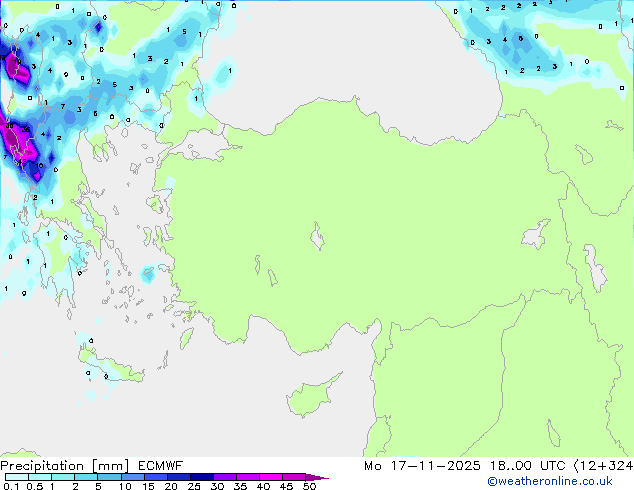Click the "Precipitation [mm]" title text
Image resolution: width=634 pixels, height=490 pixels.
(x=65, y=466)
